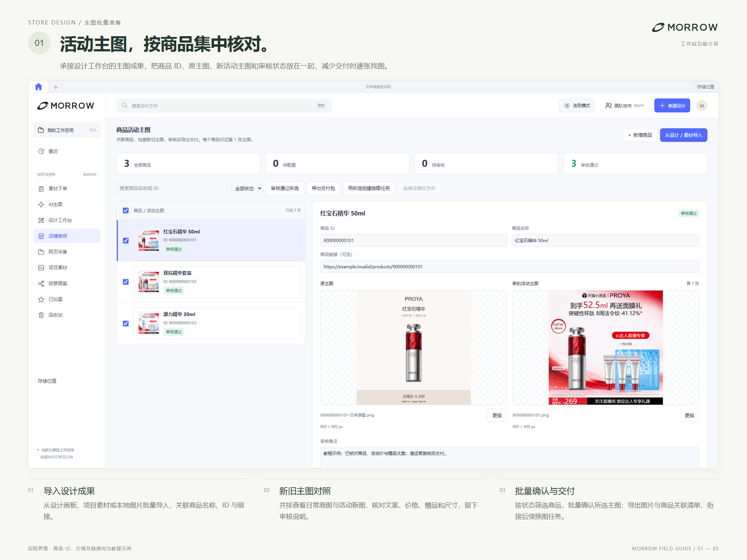This screenshot has width=747, height=560.
Task: Open 创意提案 sidebar icon
Action: coord(41,283)
